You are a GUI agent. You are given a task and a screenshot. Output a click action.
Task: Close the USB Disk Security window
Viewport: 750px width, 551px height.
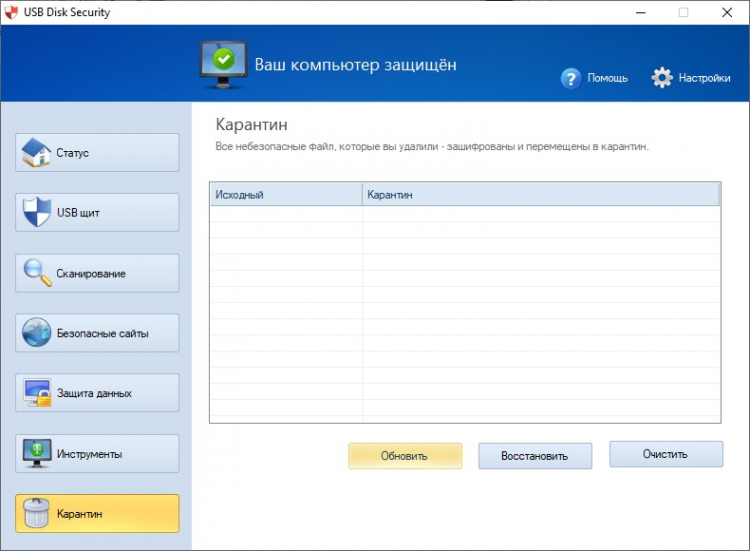[727, 12]
